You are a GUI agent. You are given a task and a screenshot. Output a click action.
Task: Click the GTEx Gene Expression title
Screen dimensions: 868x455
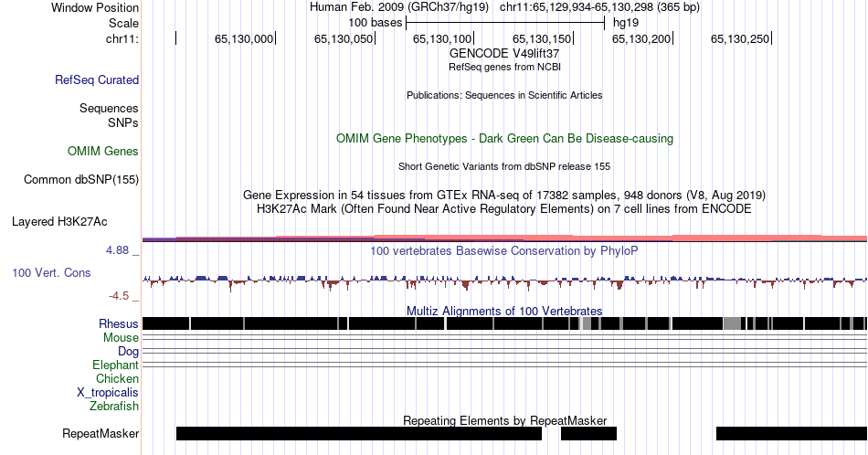[504, 195]
